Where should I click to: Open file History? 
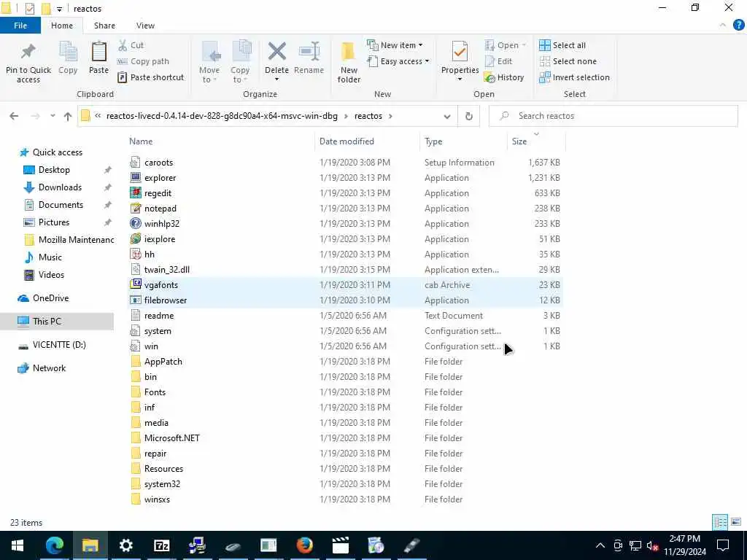pos(504,77)
